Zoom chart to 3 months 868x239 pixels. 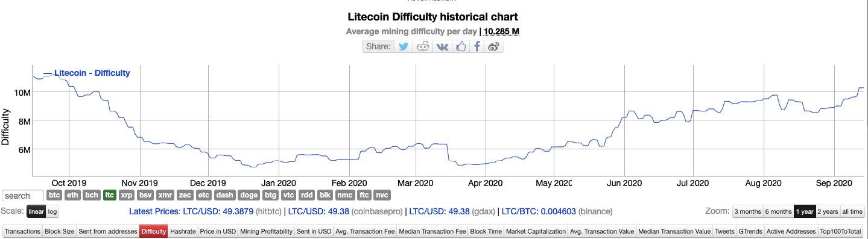click(747, 211)
